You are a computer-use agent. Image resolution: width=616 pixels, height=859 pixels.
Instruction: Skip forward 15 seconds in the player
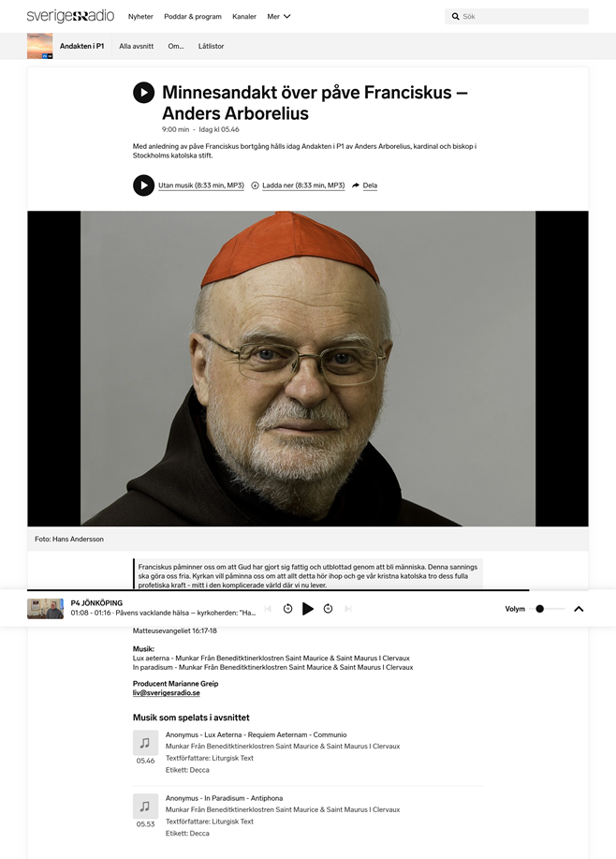pos(328,609)
